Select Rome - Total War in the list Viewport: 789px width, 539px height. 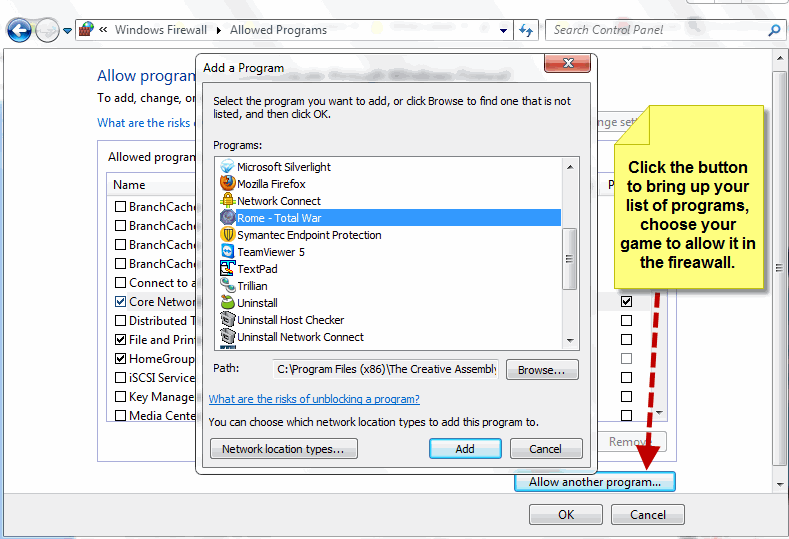389,218
